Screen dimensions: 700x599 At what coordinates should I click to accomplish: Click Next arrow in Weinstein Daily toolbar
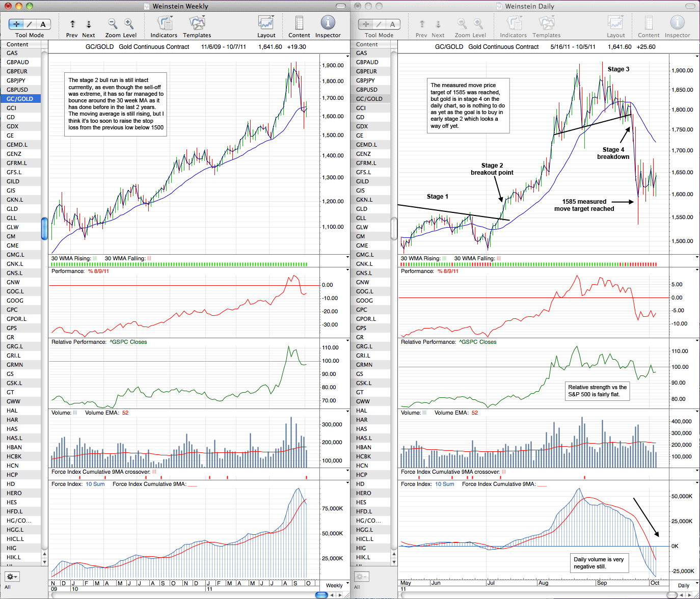pos(438,24)
